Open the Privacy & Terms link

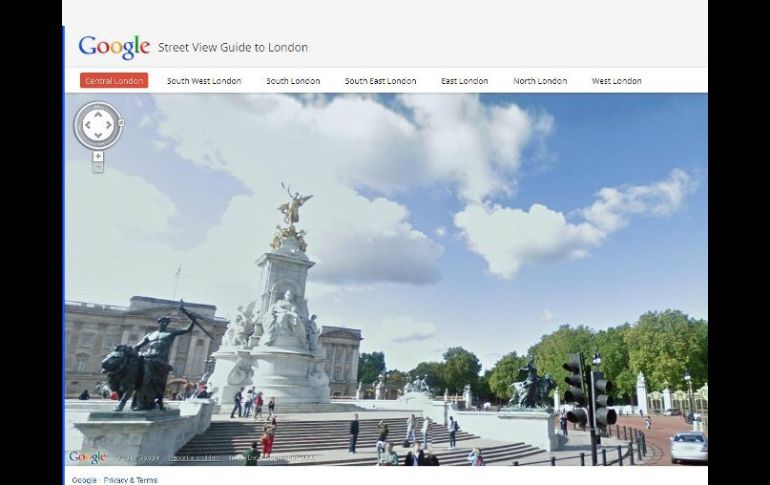click(x=130, y=480)
